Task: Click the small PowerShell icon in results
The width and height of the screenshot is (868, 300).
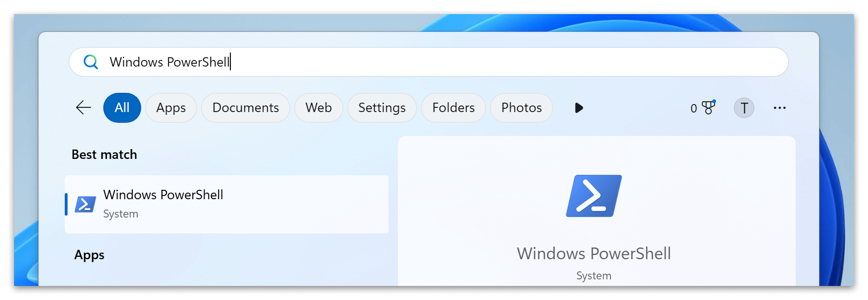Action: 85,204
